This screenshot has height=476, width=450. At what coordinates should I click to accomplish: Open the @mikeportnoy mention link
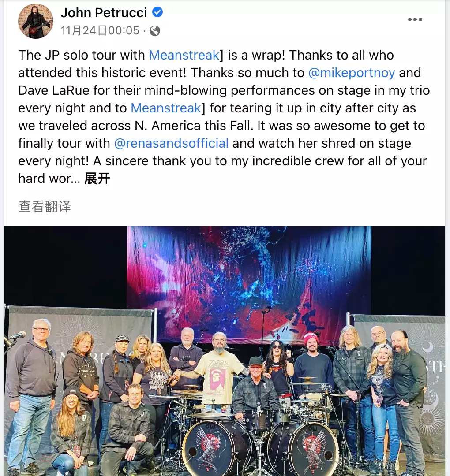[x=352, y=73]
